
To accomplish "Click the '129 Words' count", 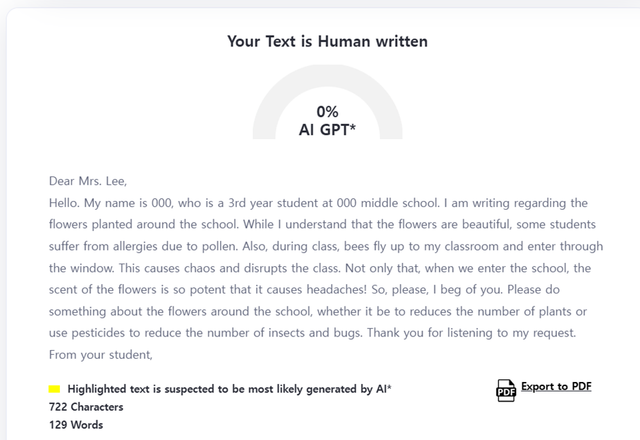I will 76,425.
